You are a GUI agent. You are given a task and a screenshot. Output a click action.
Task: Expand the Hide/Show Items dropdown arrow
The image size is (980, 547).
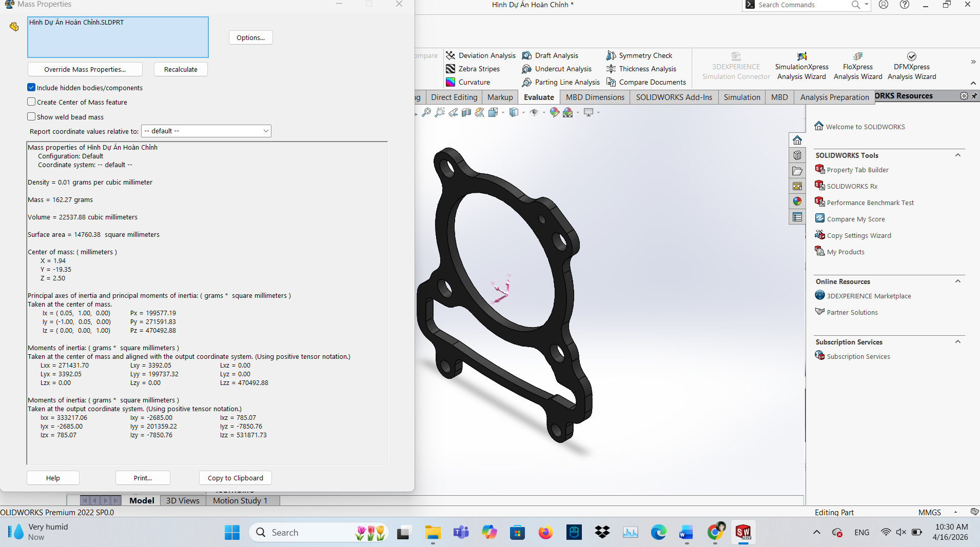[544, 112]
